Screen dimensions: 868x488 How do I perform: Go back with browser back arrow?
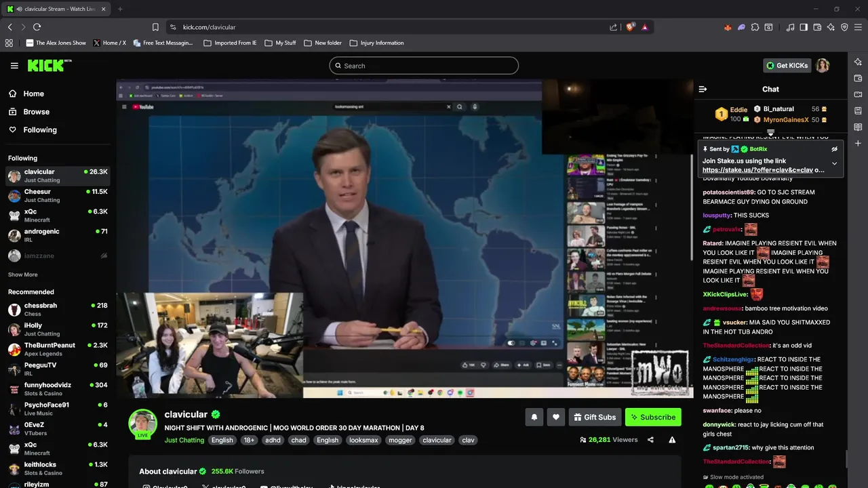[x=9, y=27]
